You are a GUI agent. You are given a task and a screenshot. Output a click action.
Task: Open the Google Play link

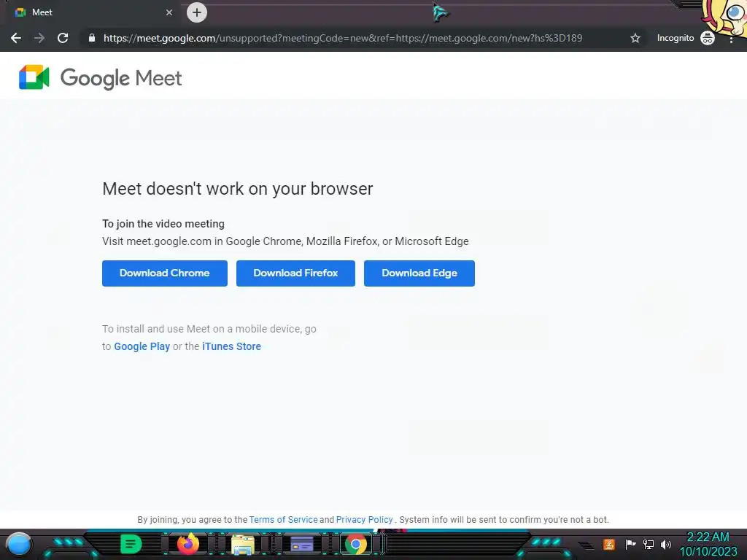click(x=142, y=346)
